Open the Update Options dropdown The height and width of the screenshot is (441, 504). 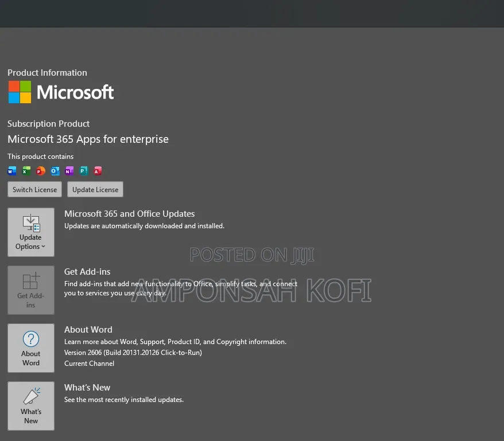[31, 232]
